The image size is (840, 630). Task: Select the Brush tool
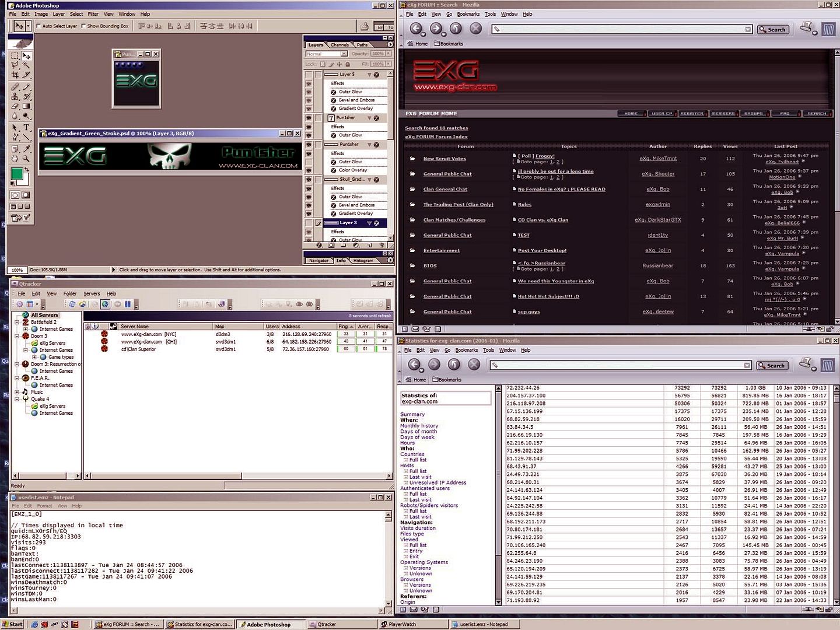pos(27,87)
